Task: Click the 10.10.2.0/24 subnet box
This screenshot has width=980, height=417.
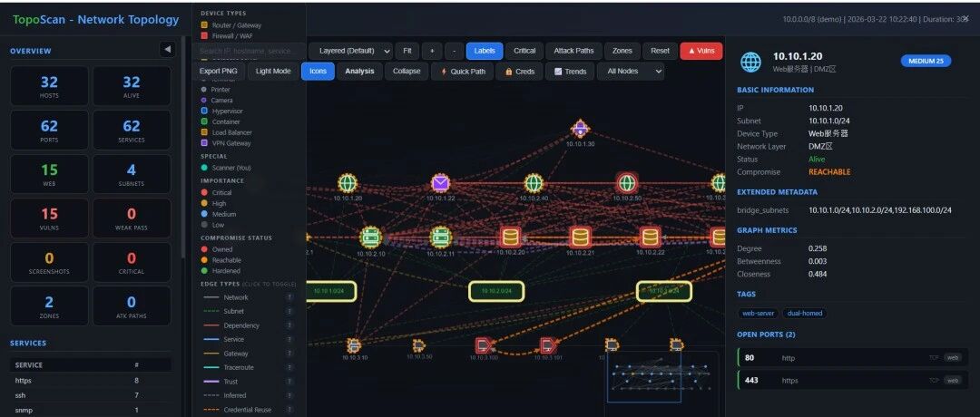Action: pyautogui.click(x=496, y=292)
